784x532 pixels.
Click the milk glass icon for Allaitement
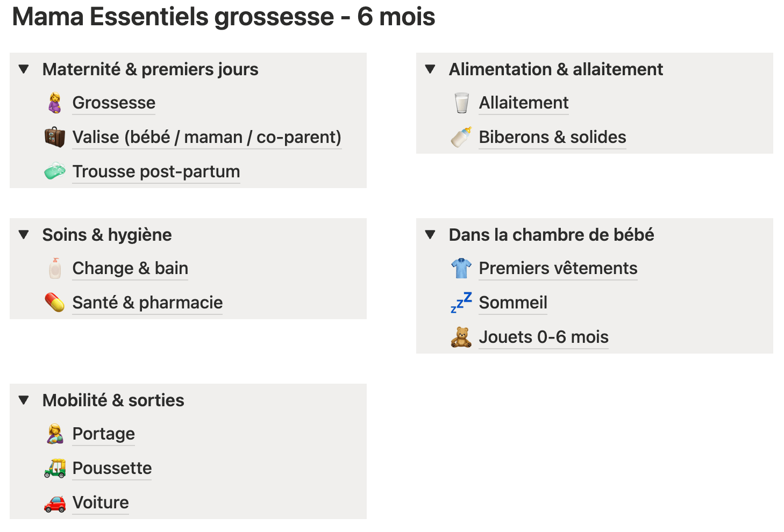coord(461,103)
